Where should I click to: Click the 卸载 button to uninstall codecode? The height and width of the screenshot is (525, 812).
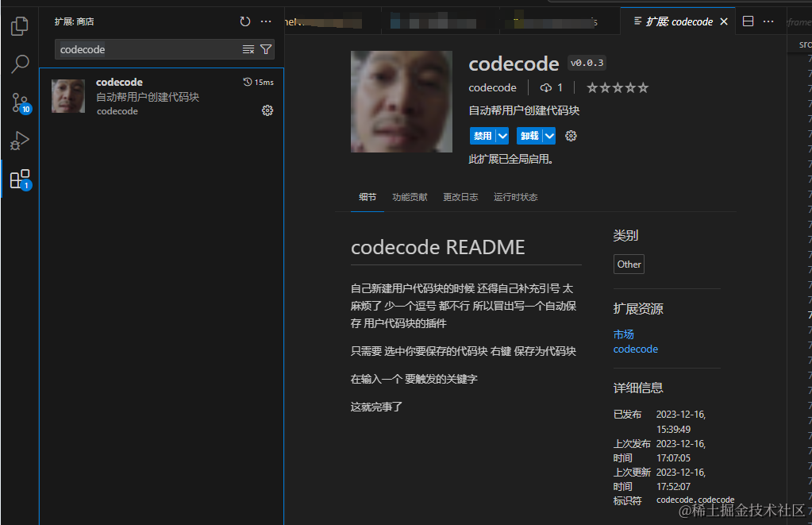point(528,136)
